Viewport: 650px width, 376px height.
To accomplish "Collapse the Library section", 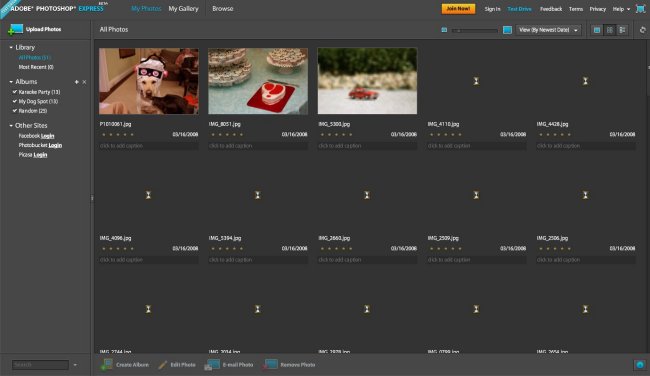I will (11, 48).
